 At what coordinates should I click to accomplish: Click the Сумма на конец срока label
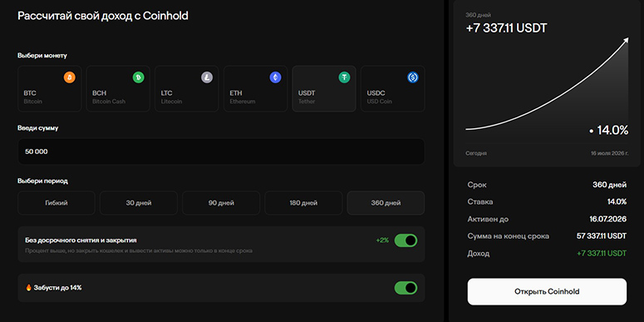click(x=509, y=236)
